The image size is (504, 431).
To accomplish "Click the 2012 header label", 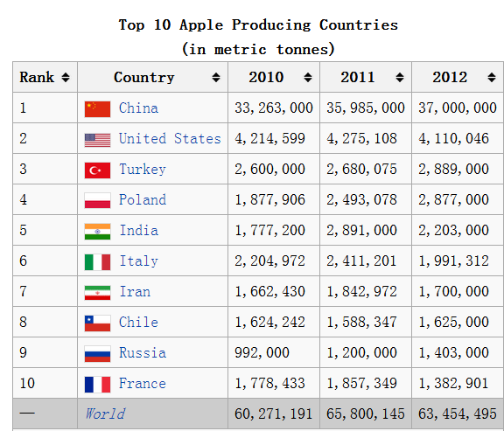I will pos(450,78).
